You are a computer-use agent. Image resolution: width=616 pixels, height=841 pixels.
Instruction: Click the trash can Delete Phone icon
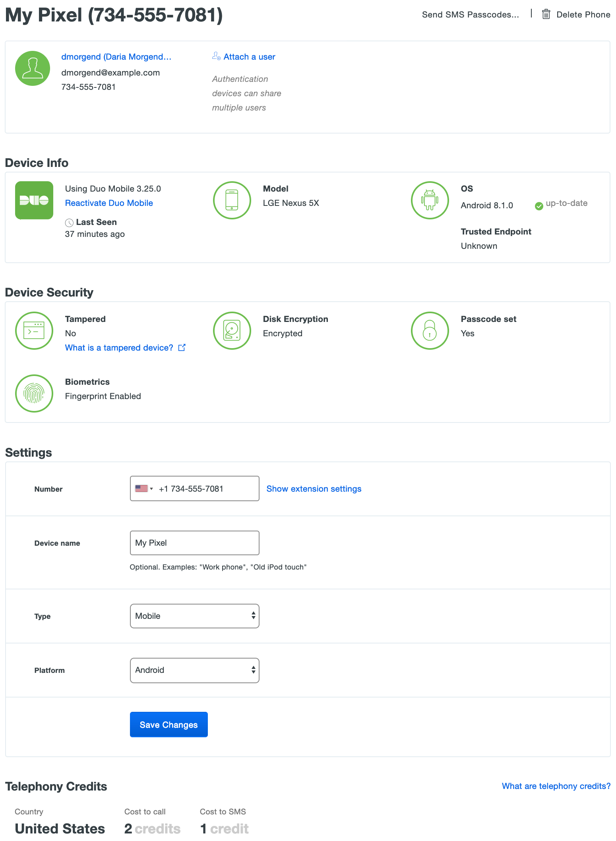(x=546, y=14)
